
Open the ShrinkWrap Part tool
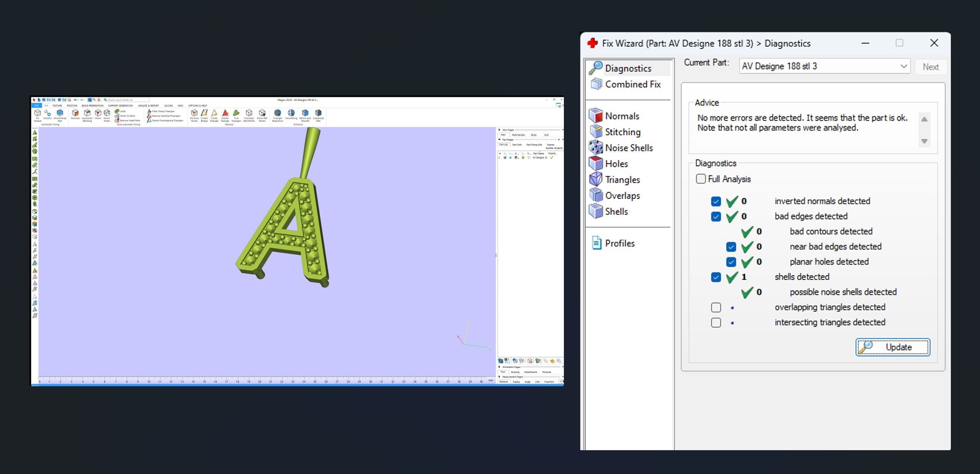60,113
